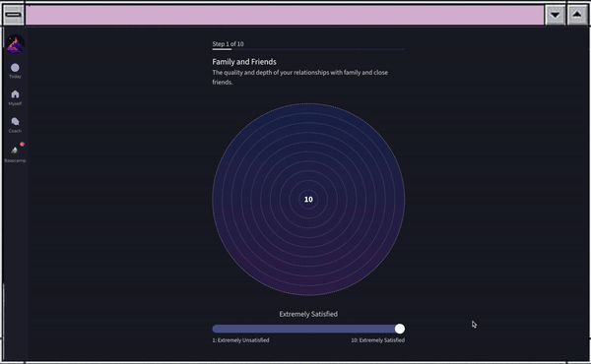The image size is (591, 364).
Task: Click the satisfaction slider track
Action: [308, 329]
